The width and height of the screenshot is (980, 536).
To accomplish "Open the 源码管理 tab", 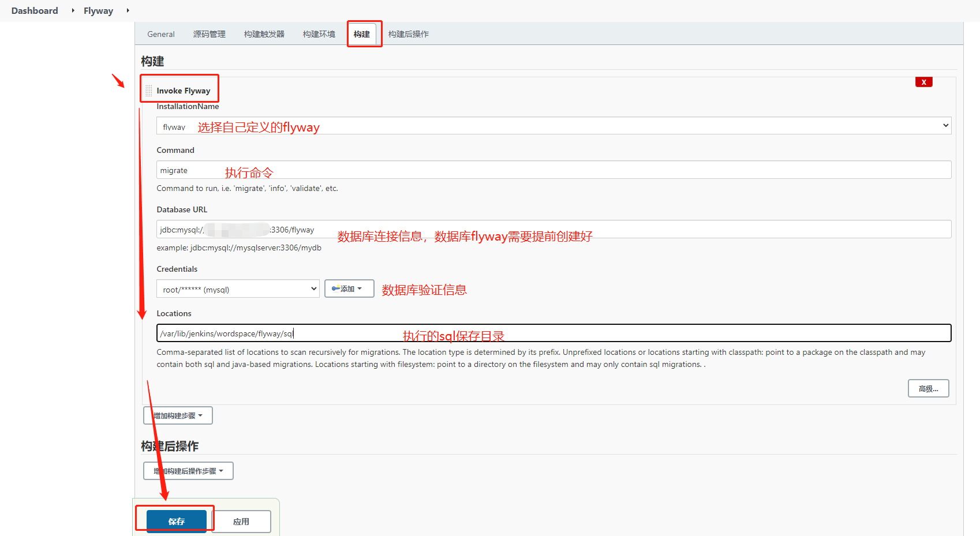I will point(209,33).
